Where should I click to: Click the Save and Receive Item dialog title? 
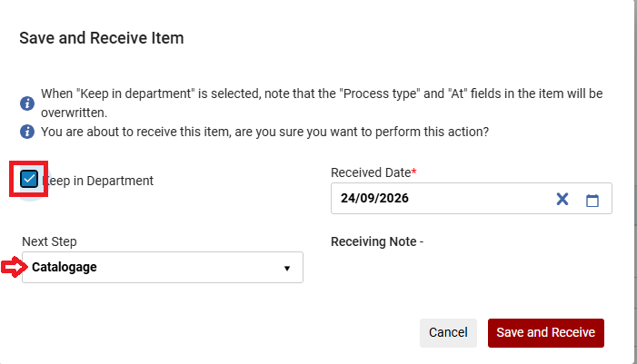pyautogui.click(x=102, y=38)
